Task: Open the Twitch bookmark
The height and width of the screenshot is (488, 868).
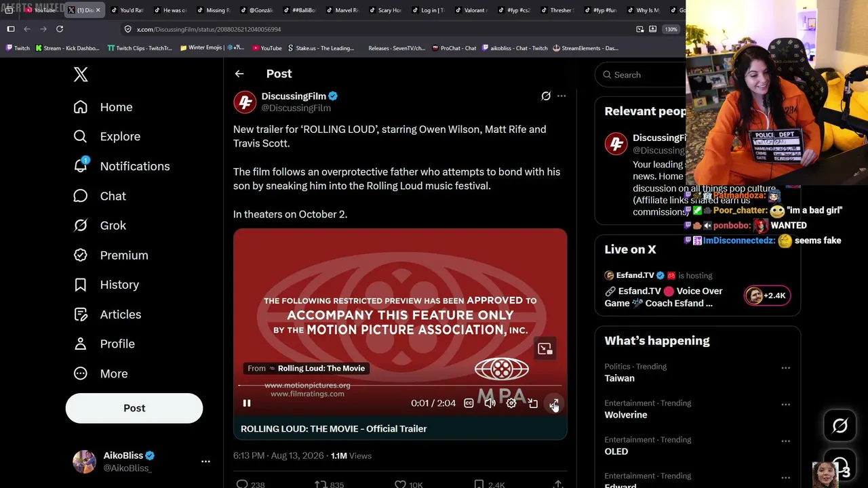Action: (x=18, y=48)
